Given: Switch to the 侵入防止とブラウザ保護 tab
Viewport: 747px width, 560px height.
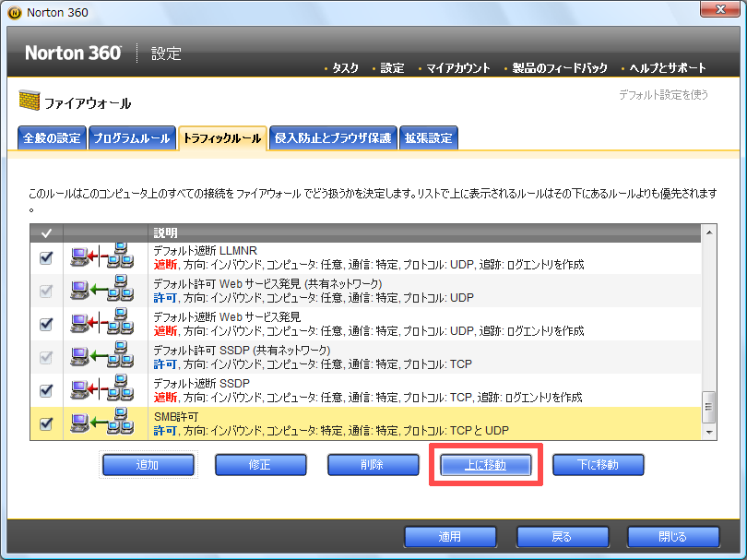Looking at the screenshot, I should [333, 138].
